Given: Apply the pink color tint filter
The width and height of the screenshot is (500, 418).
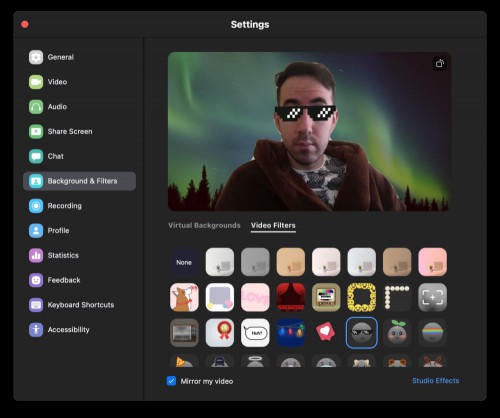Looking at the screenshot, I should [432, 262].
